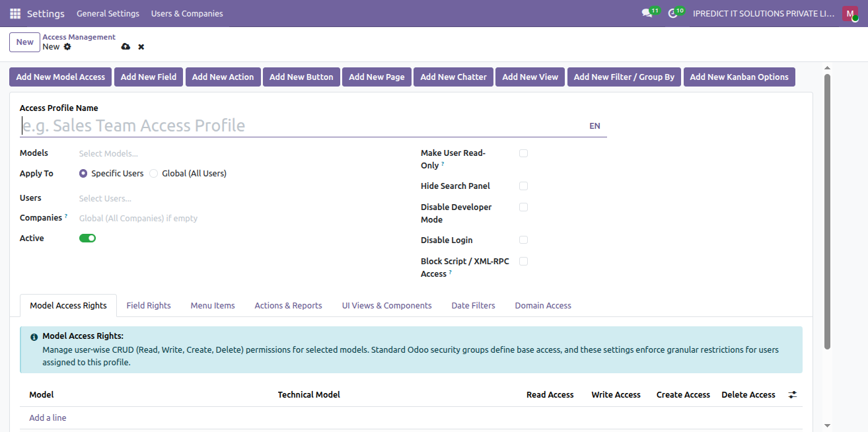This screenshot has width=868, height=432.
Task: Click the Delete Access column header
Action: 748,394
